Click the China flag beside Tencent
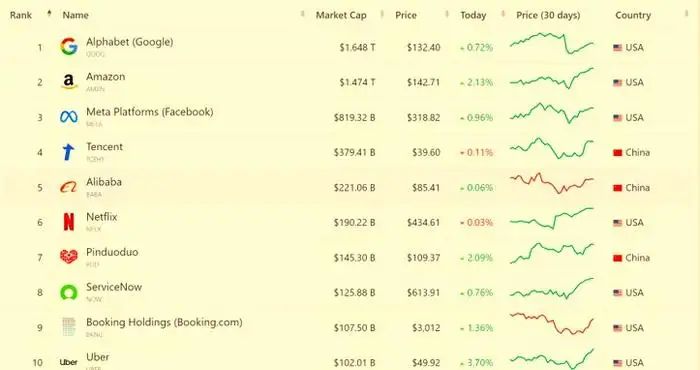700x370 pixels. coord(617,153)
